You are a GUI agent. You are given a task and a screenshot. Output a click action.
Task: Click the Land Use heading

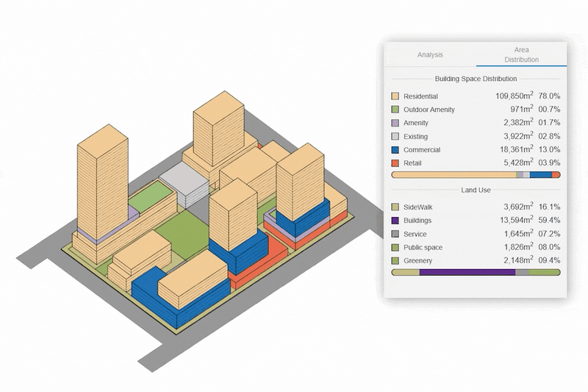pyautogui.click(x=476, y=190)
